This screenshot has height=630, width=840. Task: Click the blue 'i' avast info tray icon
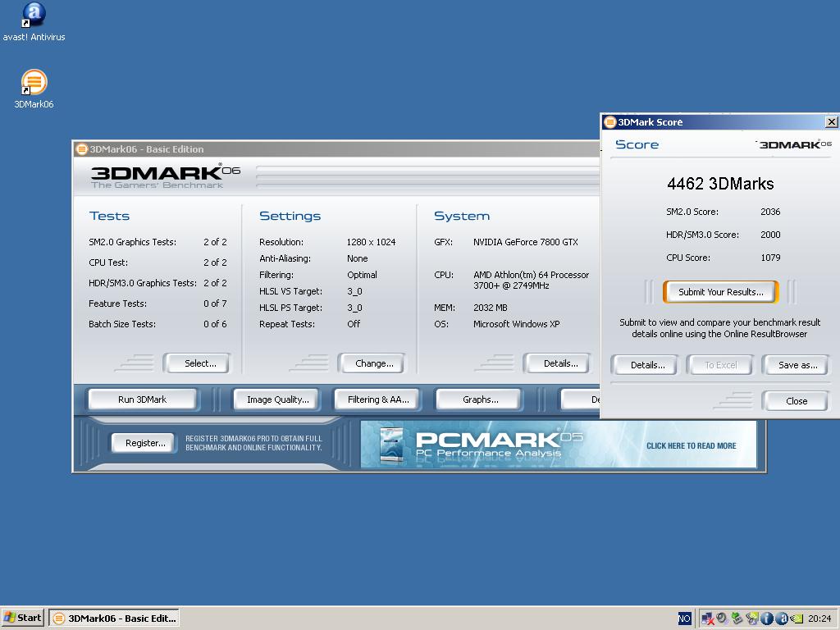(x=767, y=619)
